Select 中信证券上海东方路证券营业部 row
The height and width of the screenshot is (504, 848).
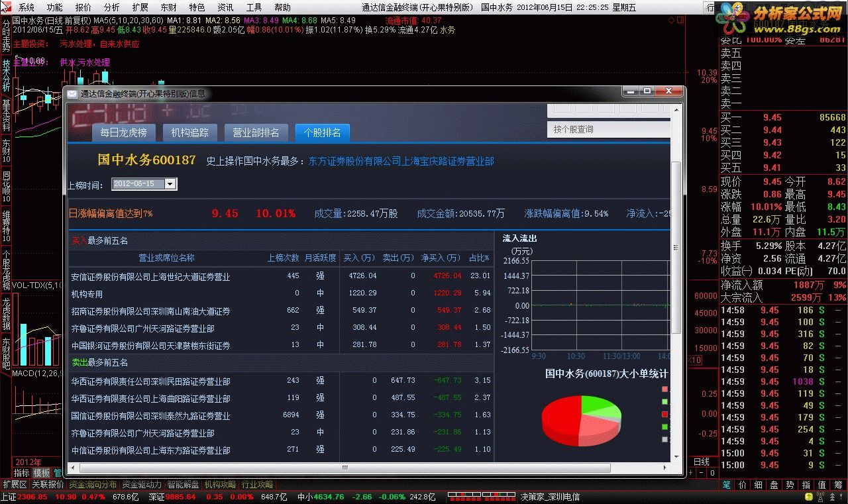(x=281, y=450)
